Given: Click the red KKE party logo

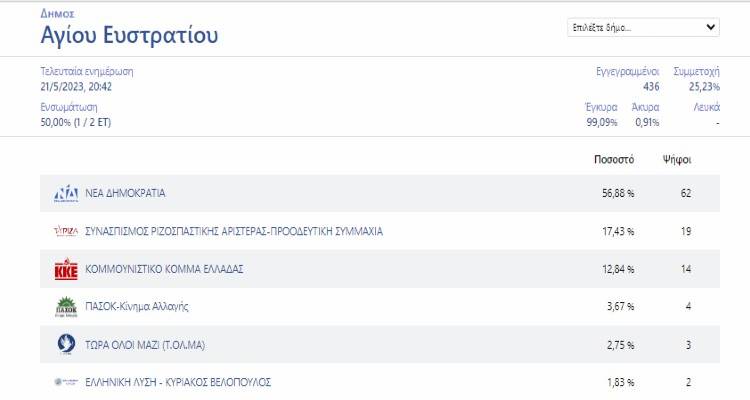Looking at the screenshot, I should click(66, 269).
